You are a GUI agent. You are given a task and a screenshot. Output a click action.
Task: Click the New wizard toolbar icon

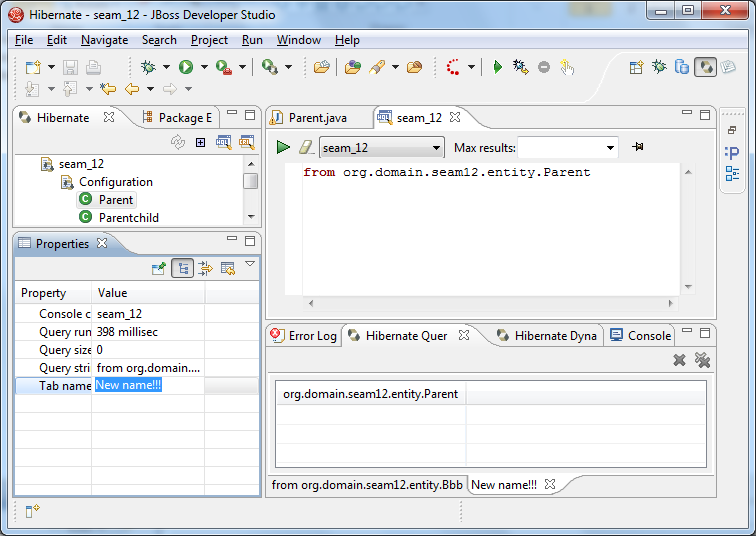point(33,67)
